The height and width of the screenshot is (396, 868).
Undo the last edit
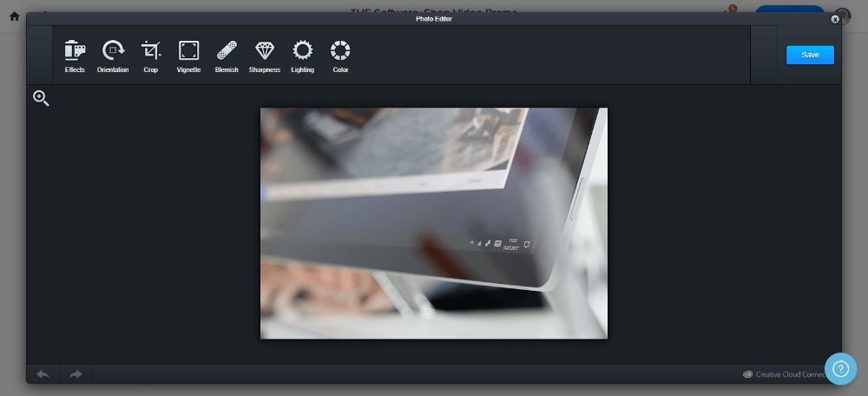[43, 374]
